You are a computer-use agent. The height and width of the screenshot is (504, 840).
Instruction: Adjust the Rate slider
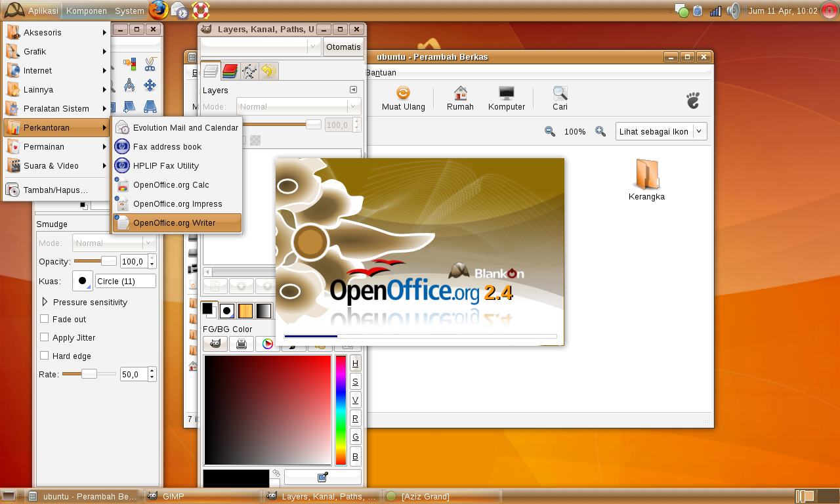coord(89,374)
